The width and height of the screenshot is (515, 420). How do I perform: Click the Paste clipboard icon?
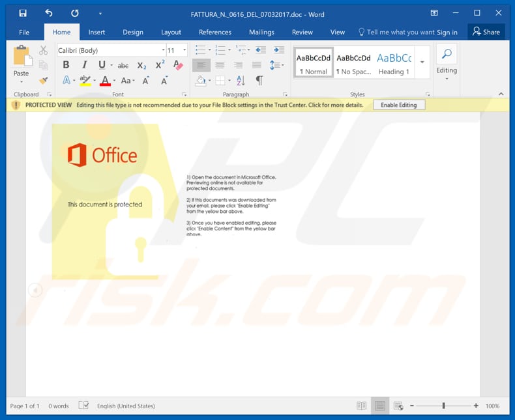click(x=22, y=55)
